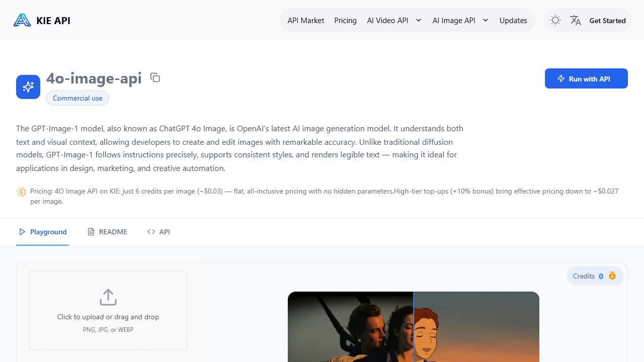Screen dimensions: 644x362
Task: Click the upload arrow icon
Action: pyautogui.click(x=108, y=297)
